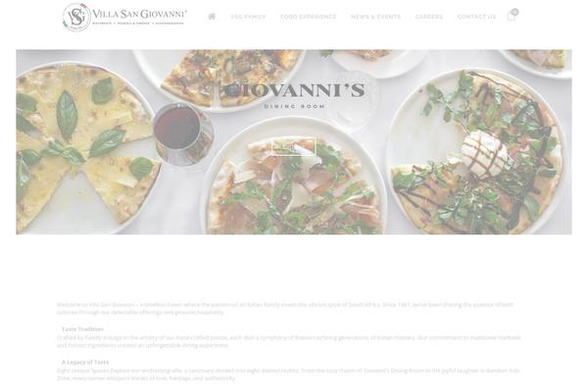Screen dimensions: 588x392
Task: Click the VSG circular logo emblem
Action: coord(76,17)
